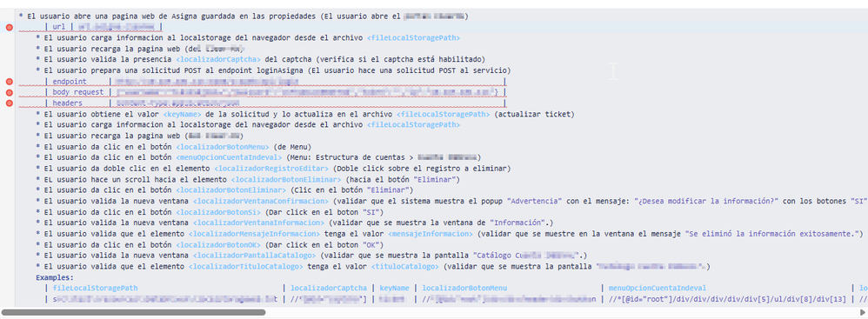Click the body request cell in the data table
The height and width of the screenshot is (319, 868).
tap(78, 92)
